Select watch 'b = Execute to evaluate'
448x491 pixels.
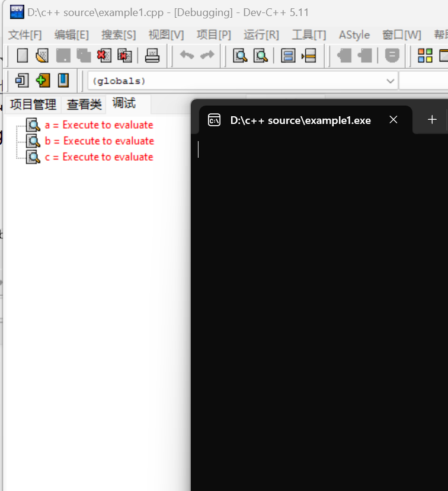pyautogui.click(x=100, y=141)
